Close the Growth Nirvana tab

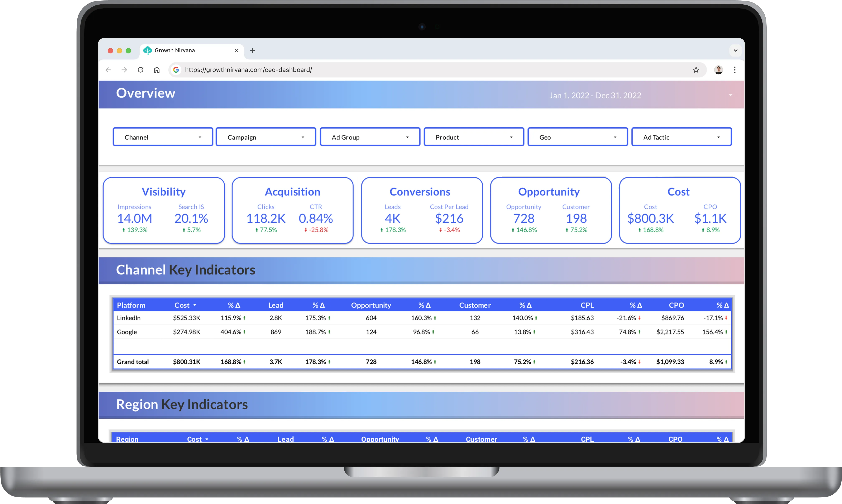pos(237,51)
